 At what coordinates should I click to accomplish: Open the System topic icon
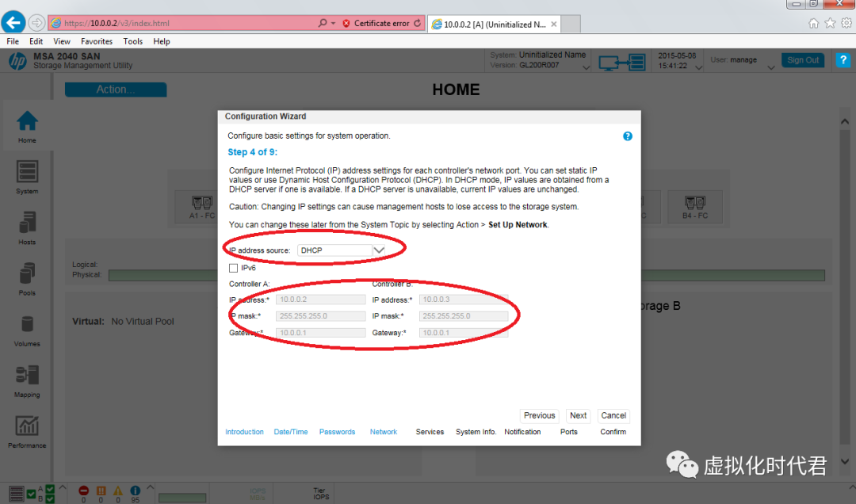click(27, 171)
